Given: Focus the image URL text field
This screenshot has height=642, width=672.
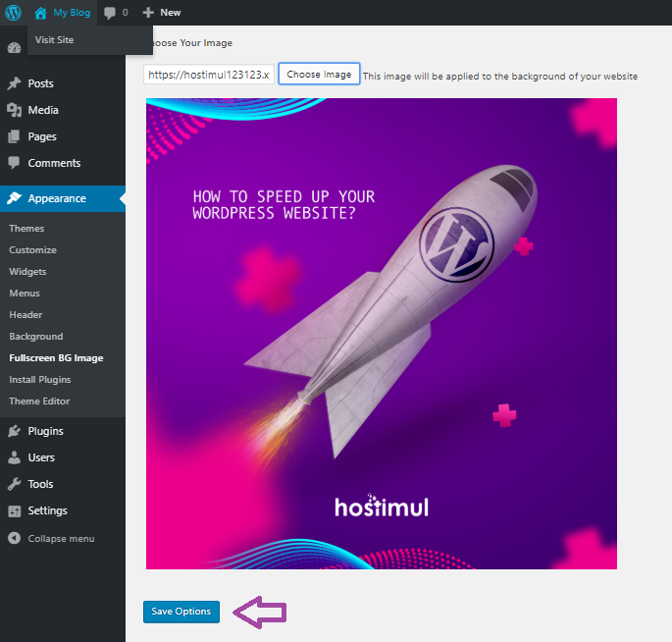Looking at the screenshot, I should pyautogui.click(x=208, y=75).
